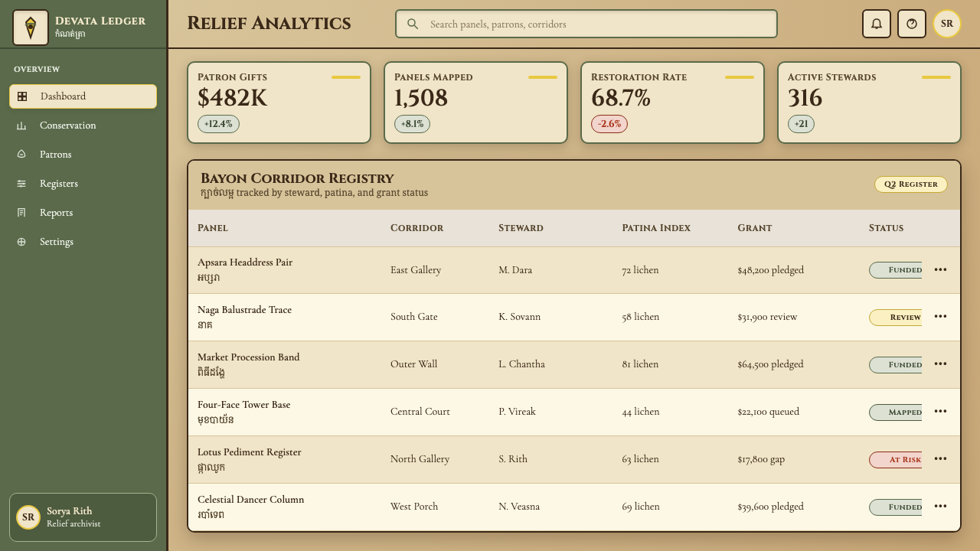This screenshot has width=980, height=551.
Task: Click the search magnifier icon
Action: click(413, 24)
